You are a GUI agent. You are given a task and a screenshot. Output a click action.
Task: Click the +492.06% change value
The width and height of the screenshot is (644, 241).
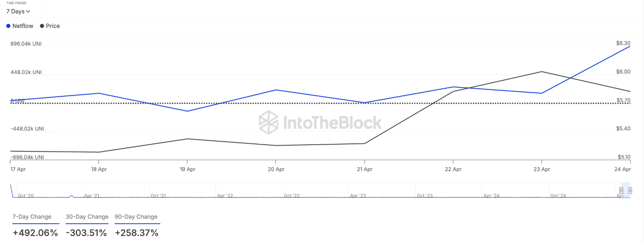tap(35, 233)
